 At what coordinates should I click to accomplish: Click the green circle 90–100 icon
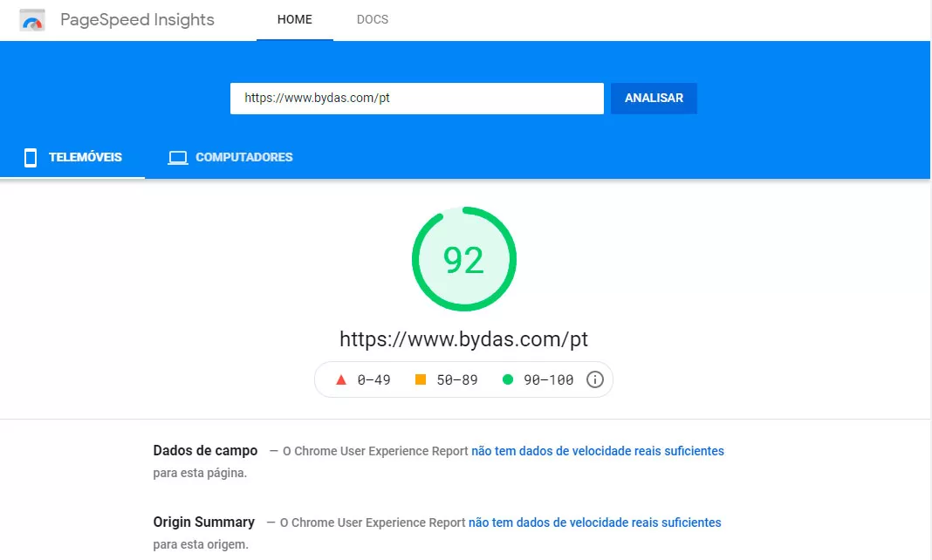click(x=508, y=379)
